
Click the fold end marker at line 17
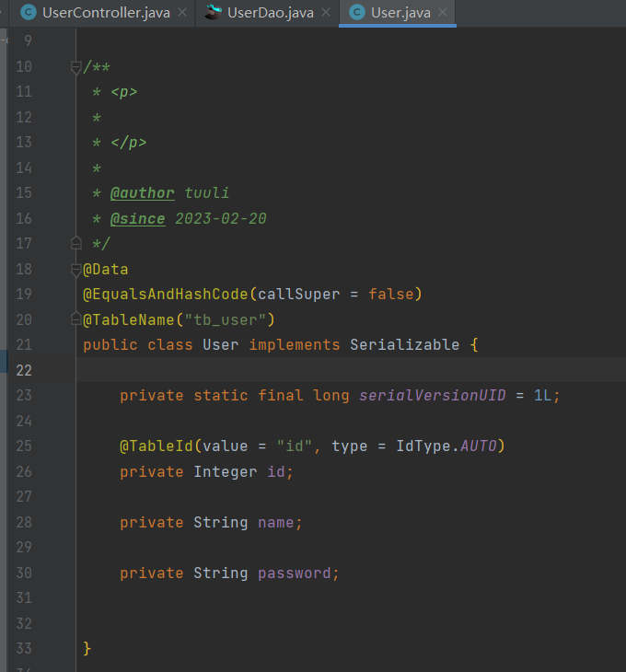75,243
